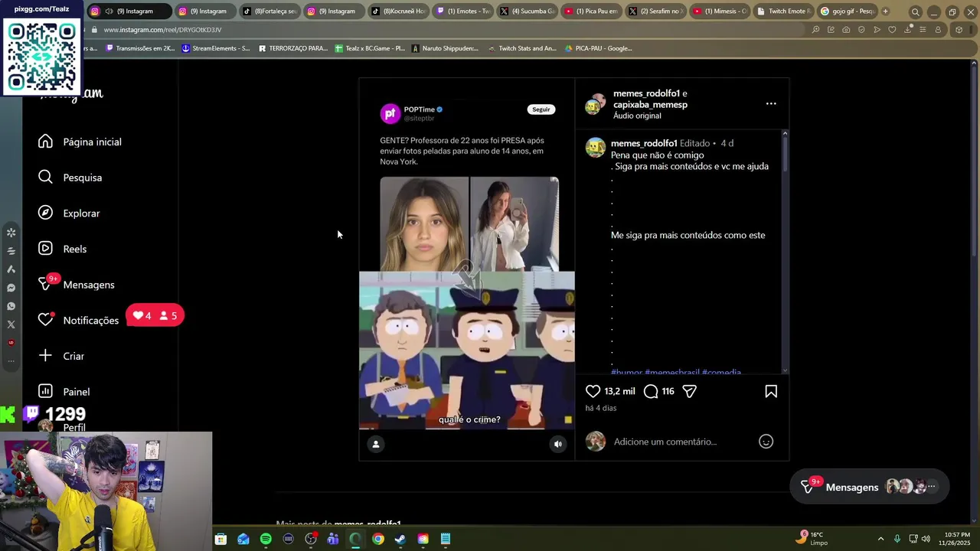Open X in browser side panel
Image resolution: width=980 pixels, height=551 pixels.
[x=11, y=324]
